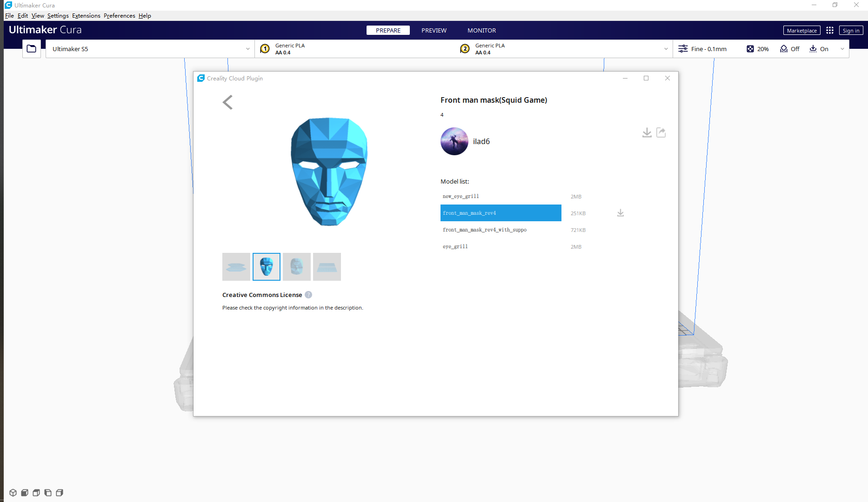
Task: Show the blue mask thumbnail
Action: (x=267, y=267)
